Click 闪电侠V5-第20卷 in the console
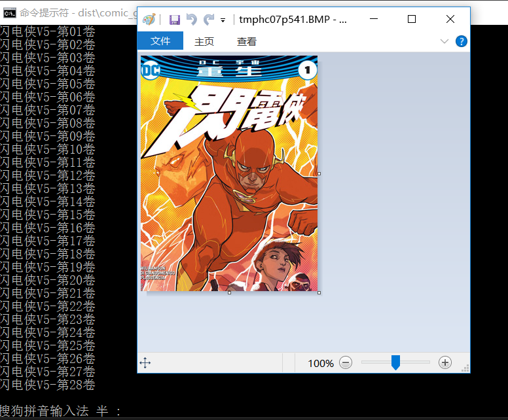Screen dimensions: 508x420 [x=48, y=281]
